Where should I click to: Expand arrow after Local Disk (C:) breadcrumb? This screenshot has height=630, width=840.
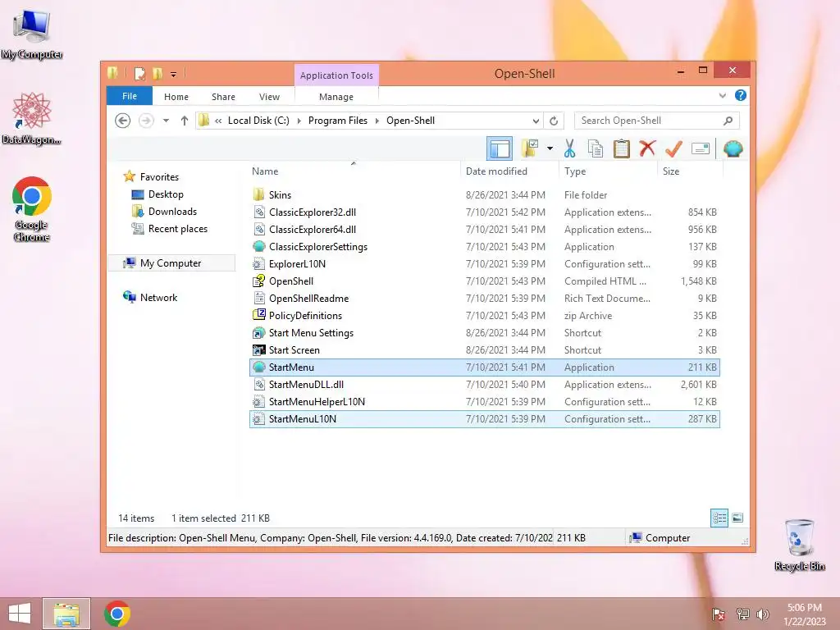click(x=299, y=121)
